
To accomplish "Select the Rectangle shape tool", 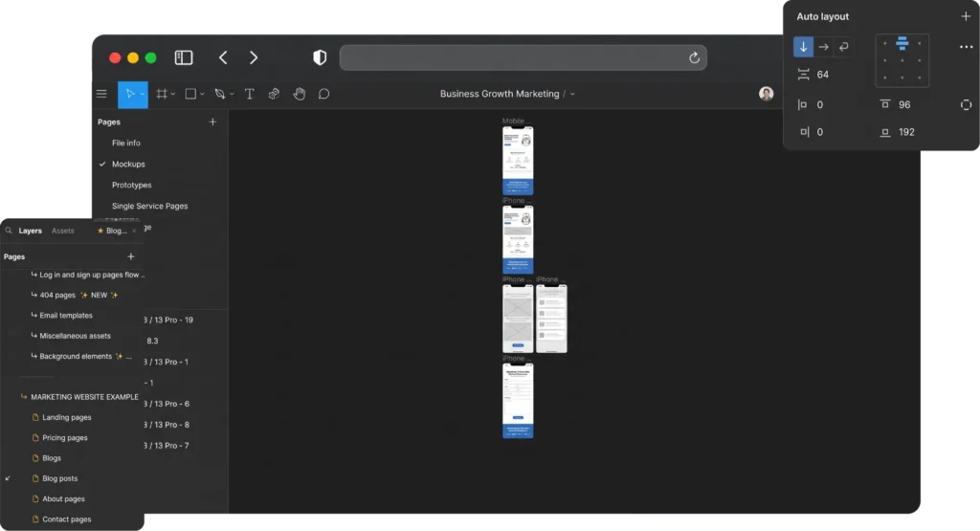I will pos(190,94).
